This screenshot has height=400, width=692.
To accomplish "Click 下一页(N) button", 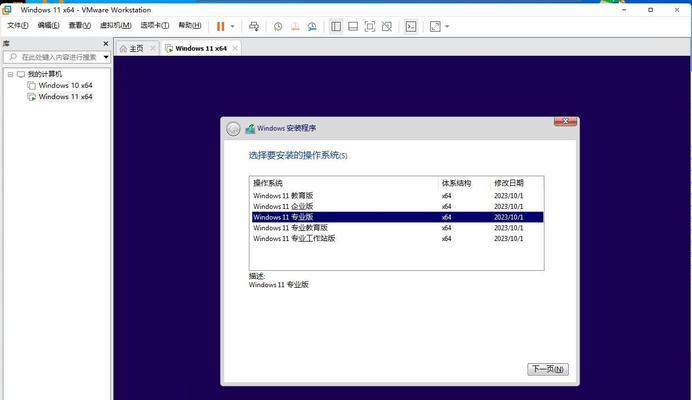I will [x=548, y=369].
